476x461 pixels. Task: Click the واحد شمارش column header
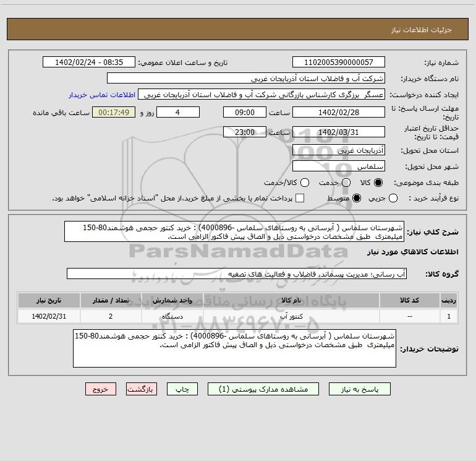[x=172, y=300]
